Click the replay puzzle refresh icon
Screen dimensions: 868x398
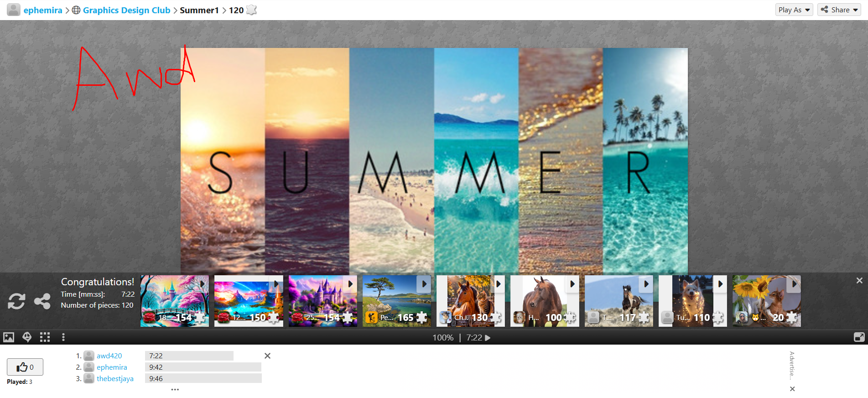pos(16,301)
